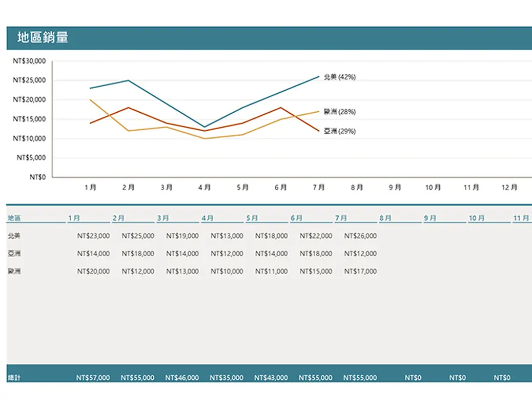Click the 地區 column header in table
This screenshot has width=532, height=410.
point(14,218)
